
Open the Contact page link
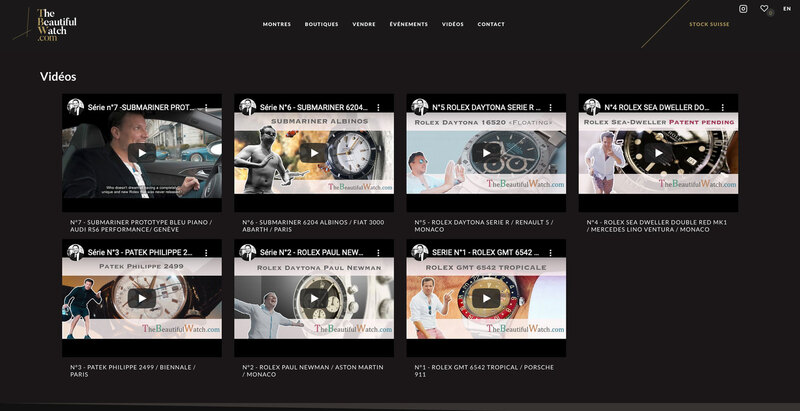click(x=491, y=24)
